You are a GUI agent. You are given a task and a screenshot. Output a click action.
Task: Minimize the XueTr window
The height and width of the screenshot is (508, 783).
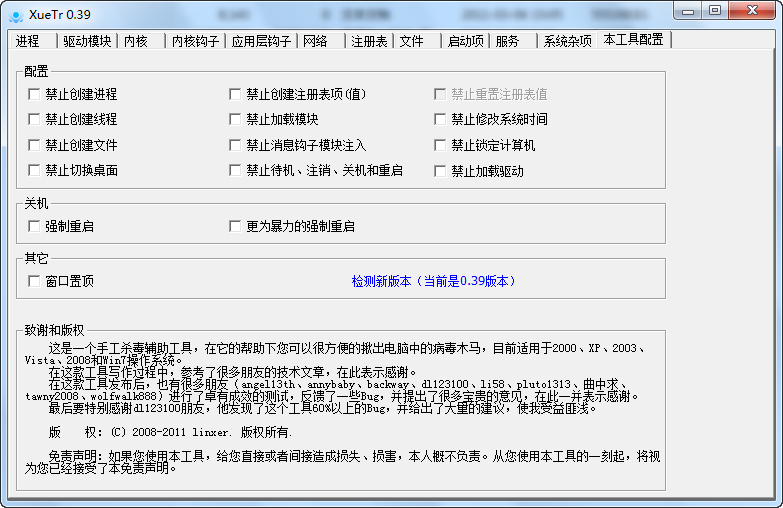(688, 11)
